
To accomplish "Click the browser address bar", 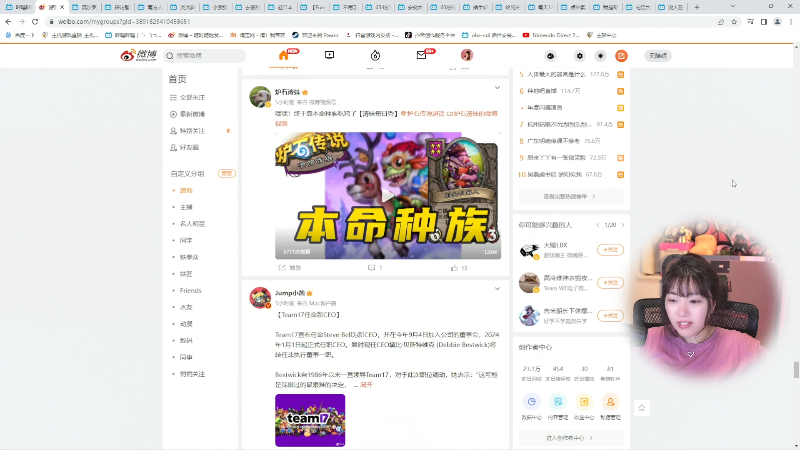I will tap(378, 21).
